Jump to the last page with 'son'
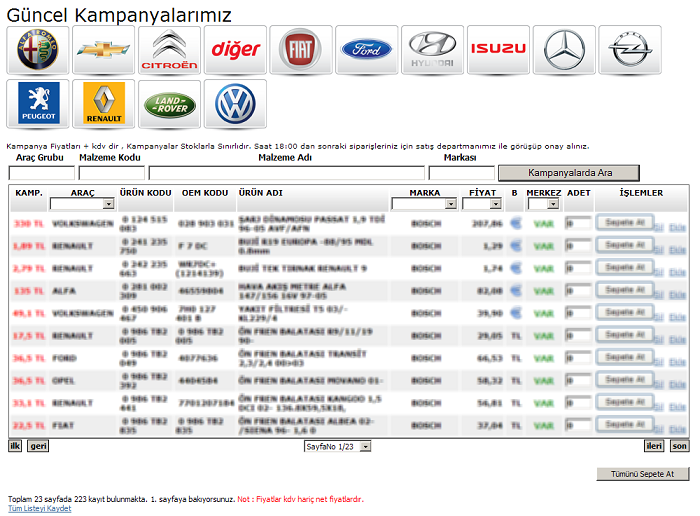The width and height of the screenshot is (700, 516). (679, 446)
